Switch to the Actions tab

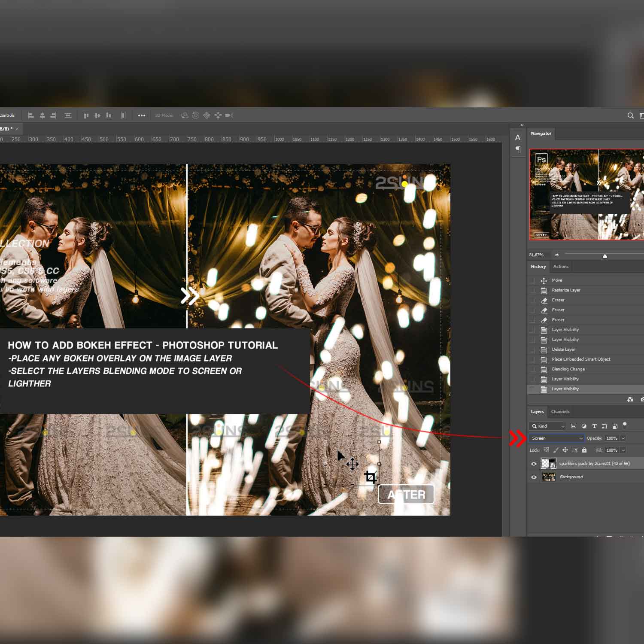pos(561,267)
